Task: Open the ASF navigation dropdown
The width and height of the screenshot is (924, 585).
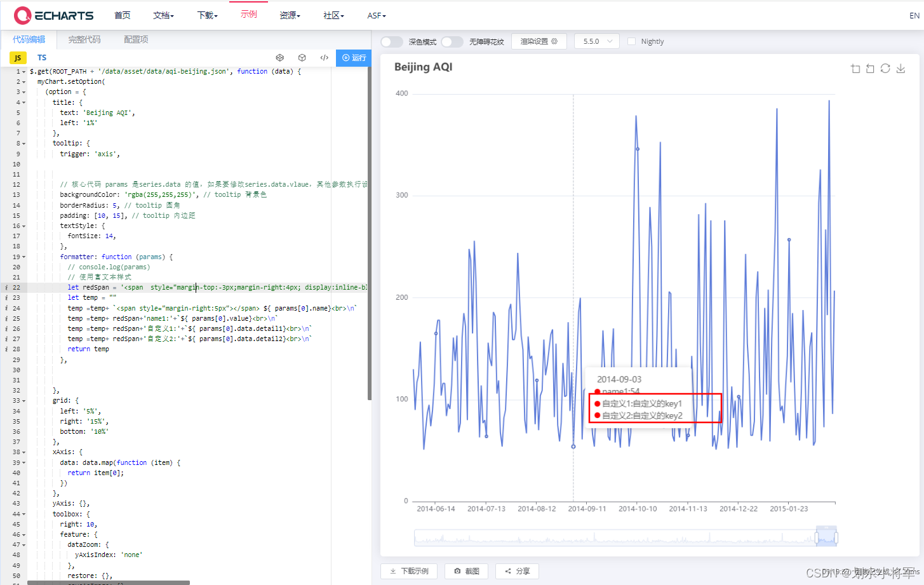Action: click(x=377, y=15)
